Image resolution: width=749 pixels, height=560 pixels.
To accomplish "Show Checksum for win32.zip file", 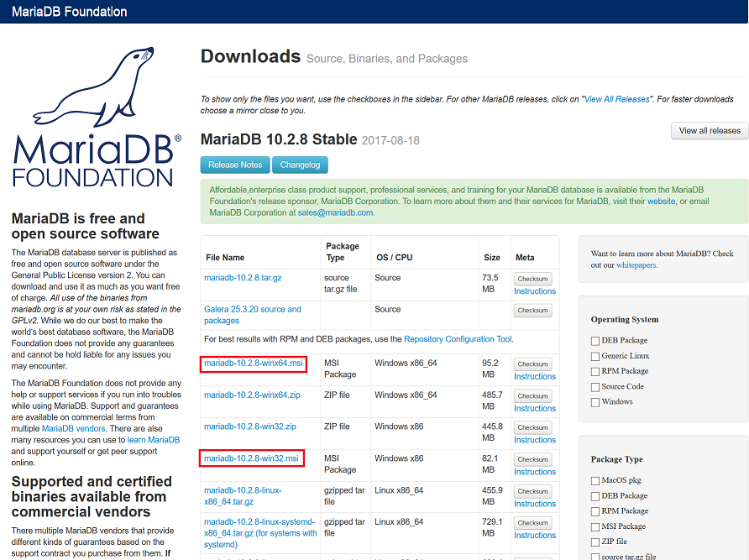I will (532, 427).
